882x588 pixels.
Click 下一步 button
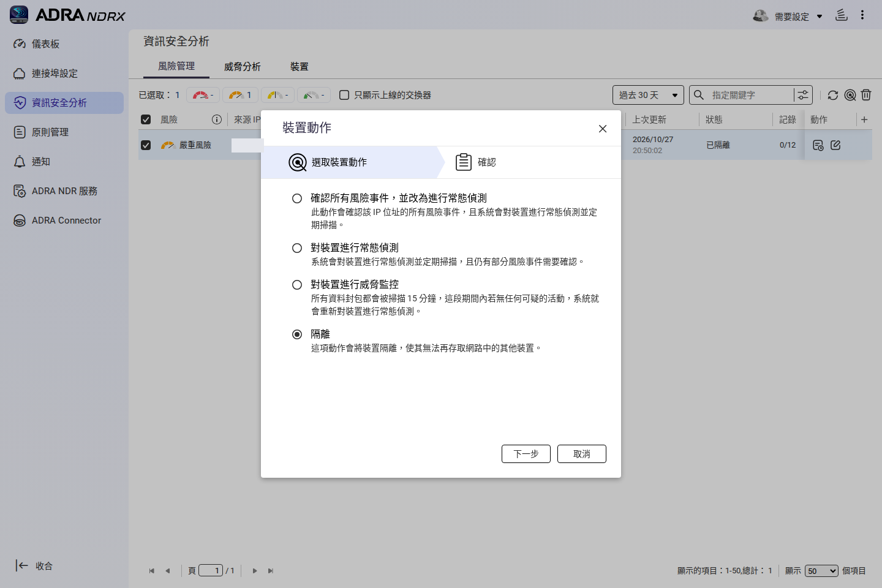tap(526, 454)
